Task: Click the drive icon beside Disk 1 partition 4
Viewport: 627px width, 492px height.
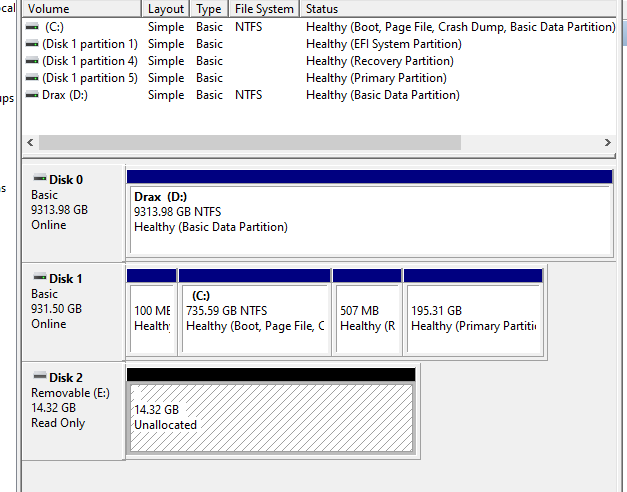Action: pos(32,61)
